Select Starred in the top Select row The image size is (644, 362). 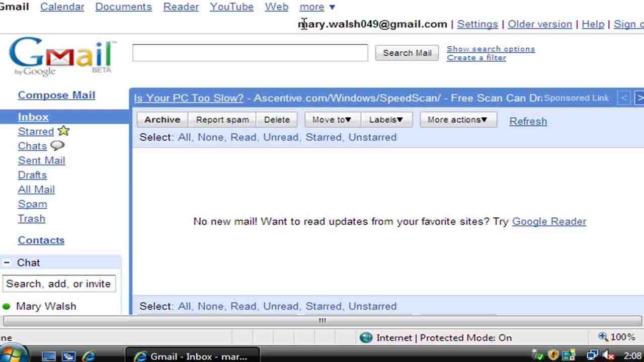point(324,137)
